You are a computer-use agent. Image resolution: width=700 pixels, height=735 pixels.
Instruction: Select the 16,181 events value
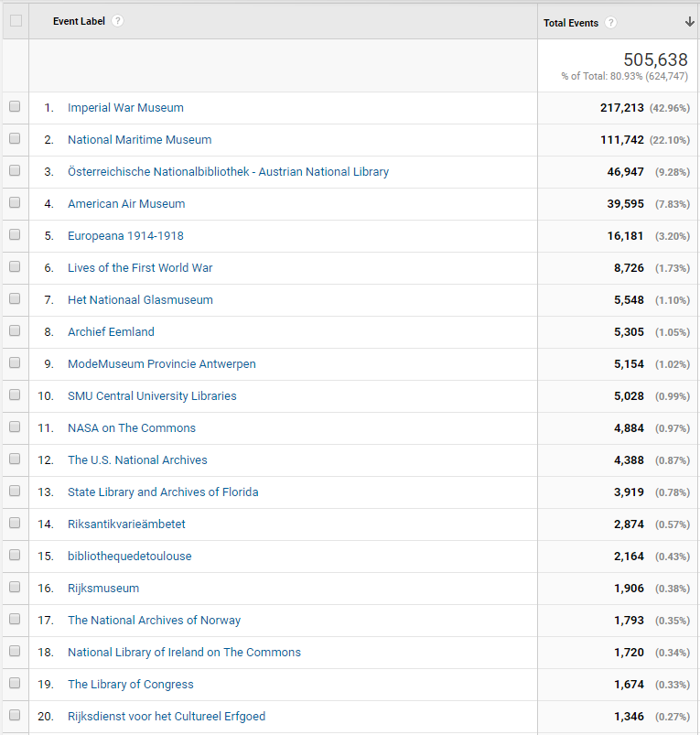(626, 236)
